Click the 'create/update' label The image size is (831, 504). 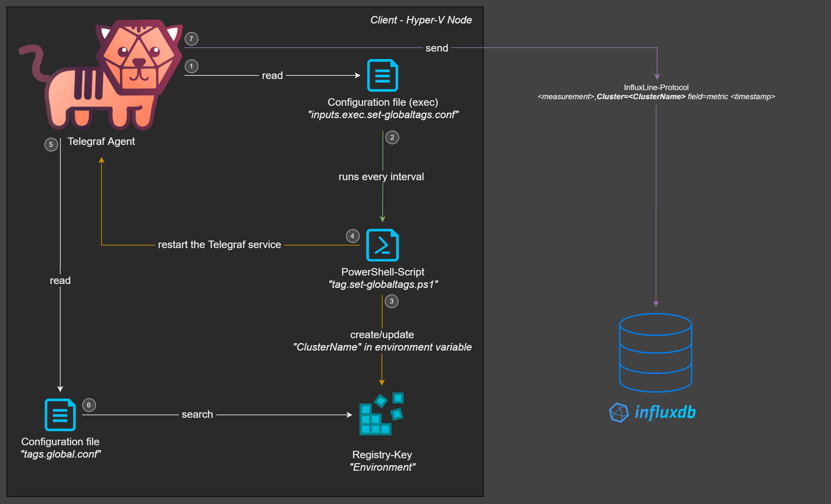tap(382, 335)
